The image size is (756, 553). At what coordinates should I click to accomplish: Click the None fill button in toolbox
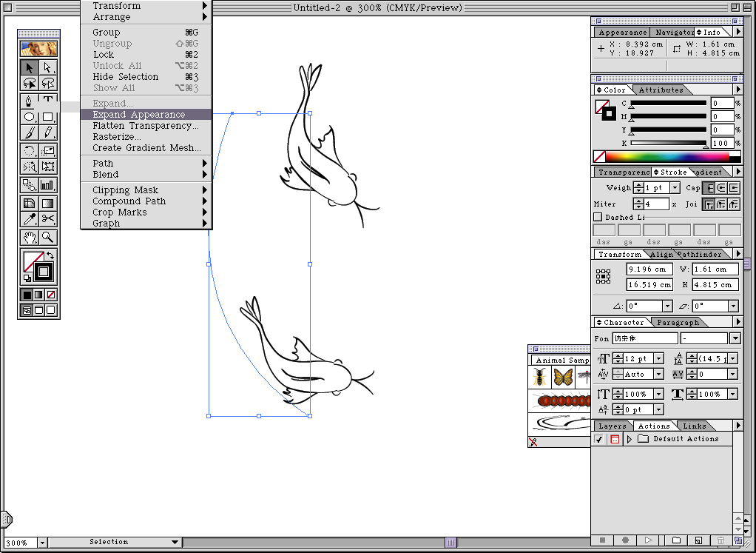click(x=50, y=295)
